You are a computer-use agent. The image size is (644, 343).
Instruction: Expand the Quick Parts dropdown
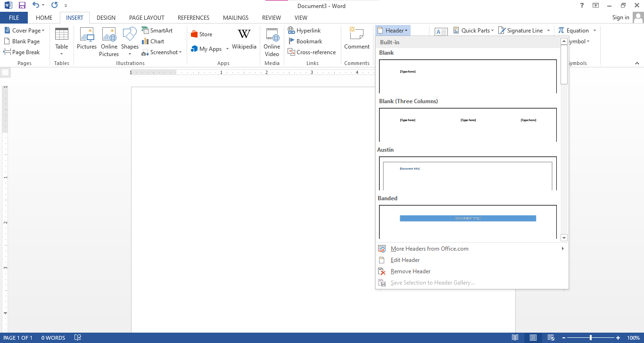point(473,30)
